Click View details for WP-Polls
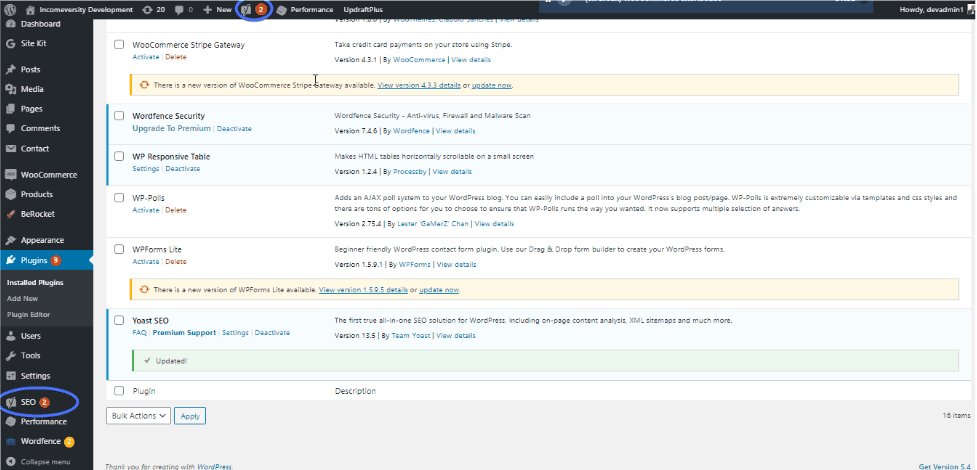This screenshot has height=470, width=977. pos(495,223)
